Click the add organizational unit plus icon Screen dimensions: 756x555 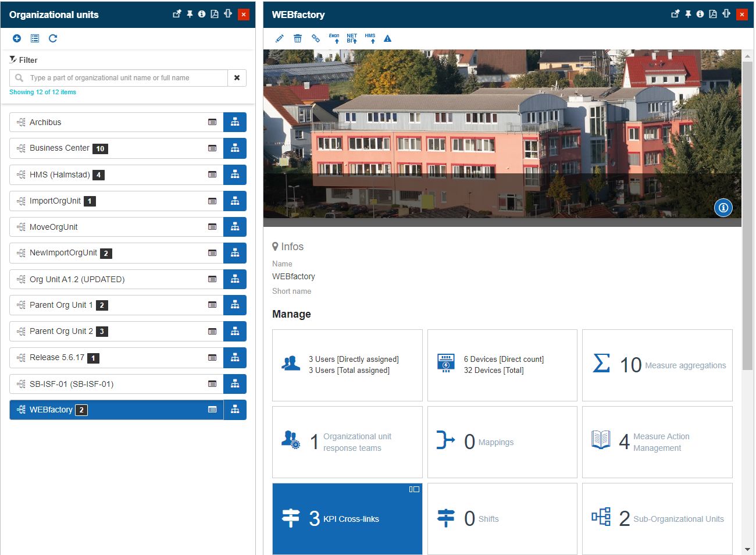(17, 38)
